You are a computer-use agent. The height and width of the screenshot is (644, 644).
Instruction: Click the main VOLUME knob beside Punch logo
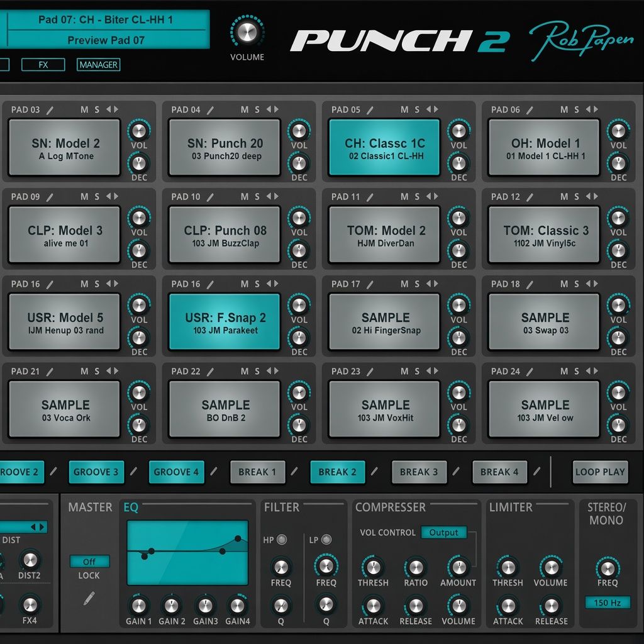[247, 32]
